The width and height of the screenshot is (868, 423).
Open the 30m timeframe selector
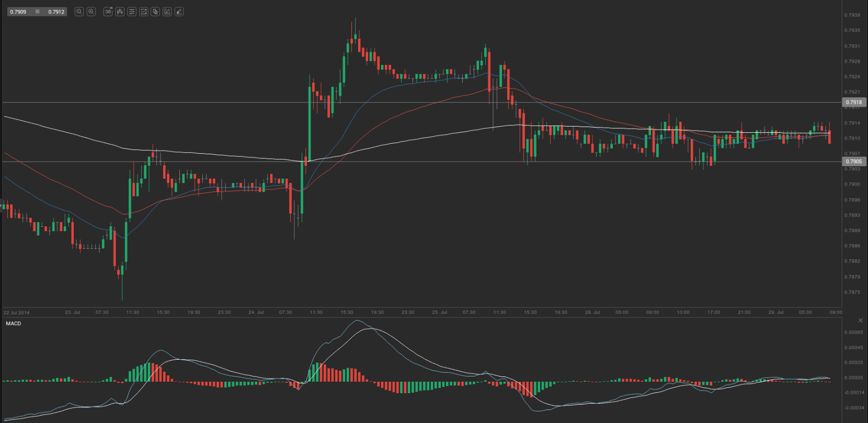coord(108,12)
